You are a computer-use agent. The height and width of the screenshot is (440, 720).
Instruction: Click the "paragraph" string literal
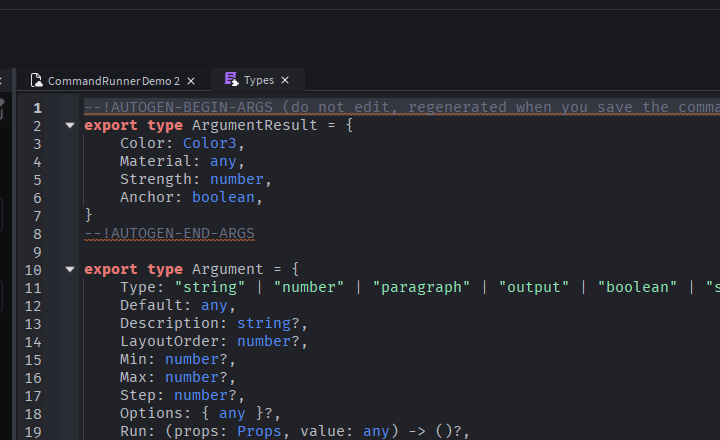click(x=421, y=287)
